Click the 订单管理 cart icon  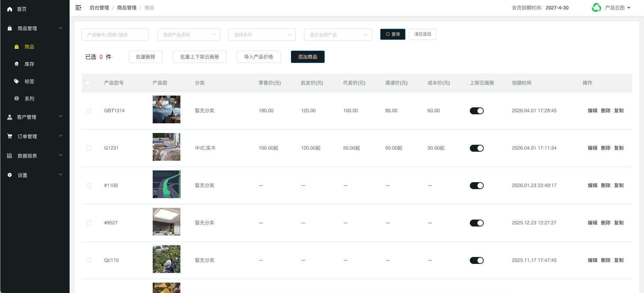10,136
